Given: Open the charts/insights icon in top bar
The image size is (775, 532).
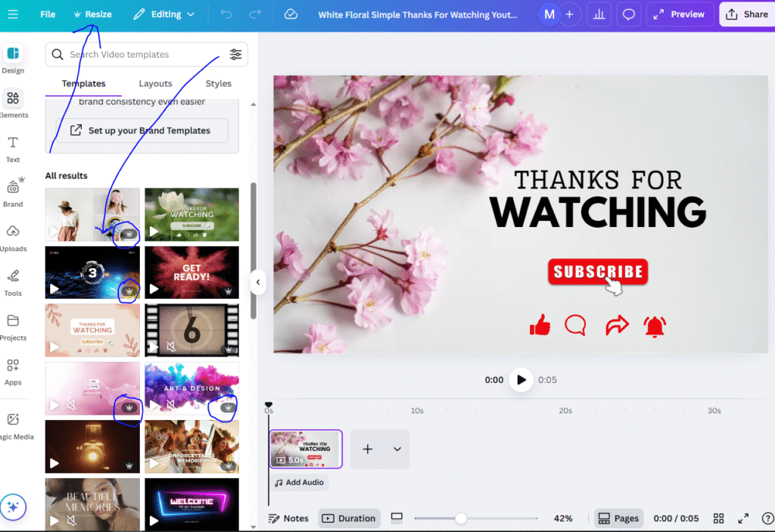Looking at the screenshot, I should point(599,14).
